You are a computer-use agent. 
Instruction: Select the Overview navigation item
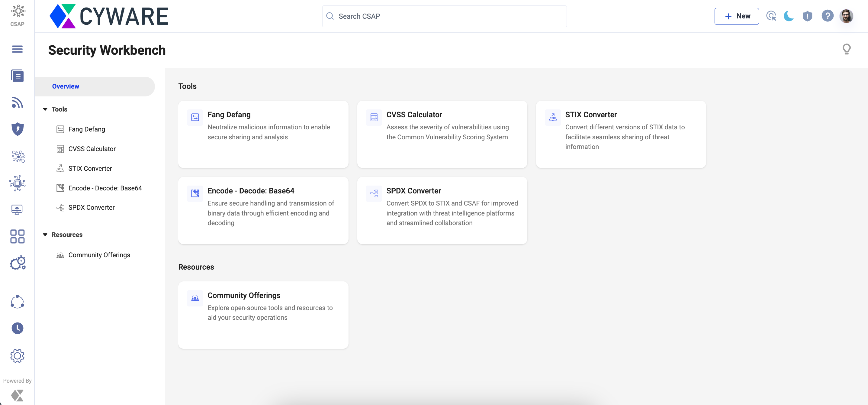[65, 86]
